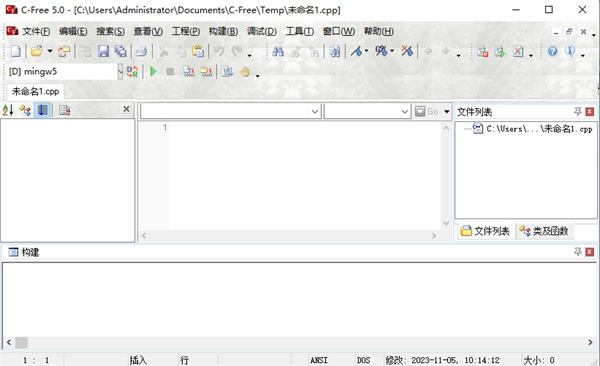Switch to the 文件列表 bottom tab
The image size is (600, 366).
coord(485,231)
